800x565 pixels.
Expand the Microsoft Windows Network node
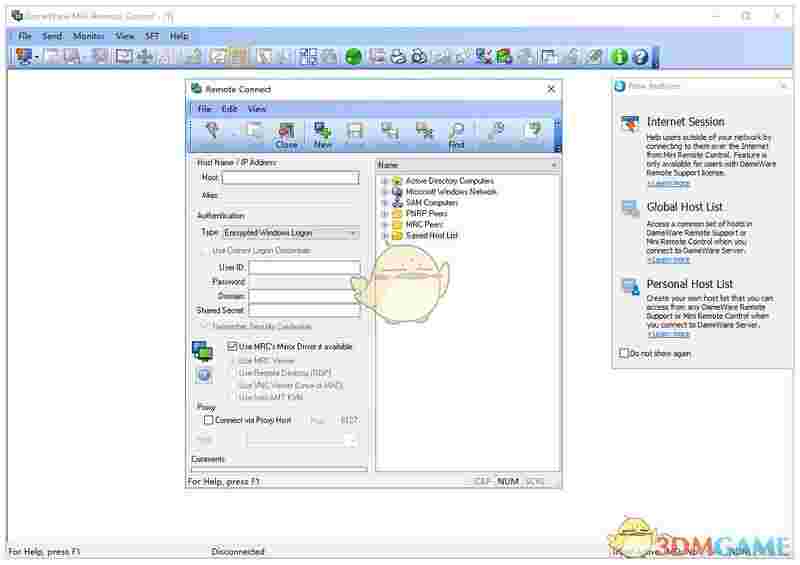tap(385, 192)
